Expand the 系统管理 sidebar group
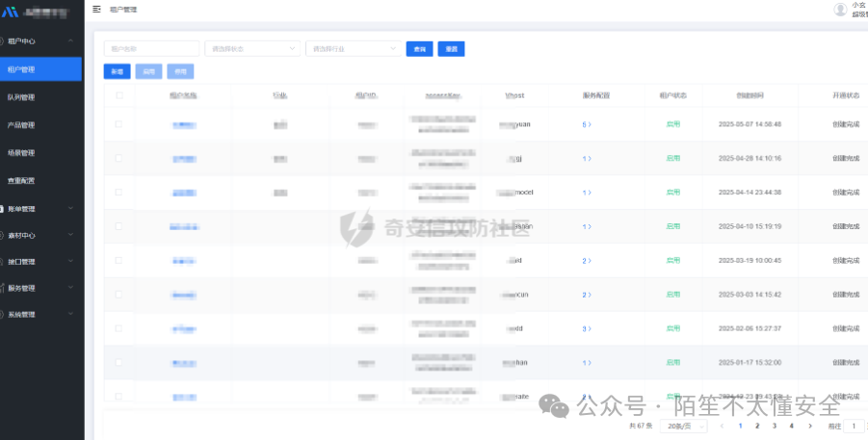Image resolution: width=868 pixels, height=440 pixels. pyautogui.click(x=39, y=315)
